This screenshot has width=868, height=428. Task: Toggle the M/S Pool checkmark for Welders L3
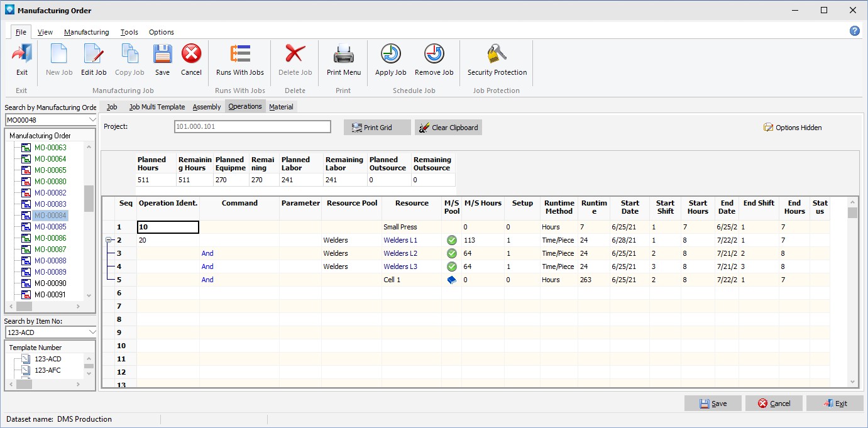(451, 266)
